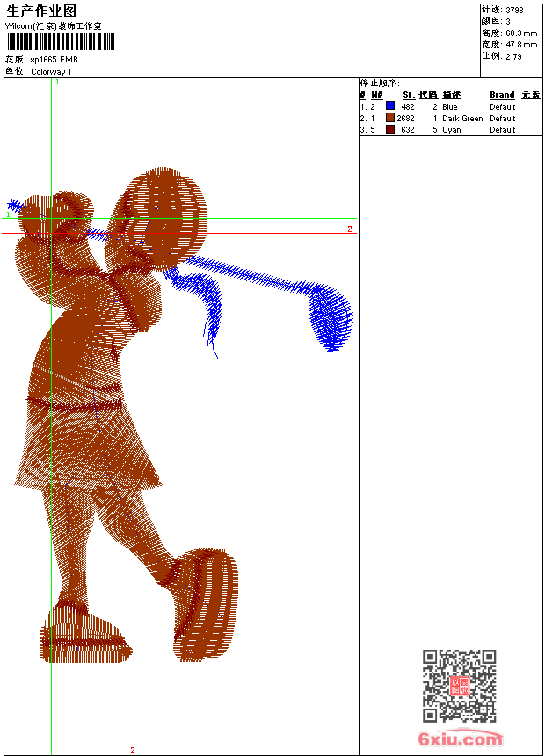Click the barcode under the studio name
The height and width of the screenshot is (756, 545).
click(61, 41)
